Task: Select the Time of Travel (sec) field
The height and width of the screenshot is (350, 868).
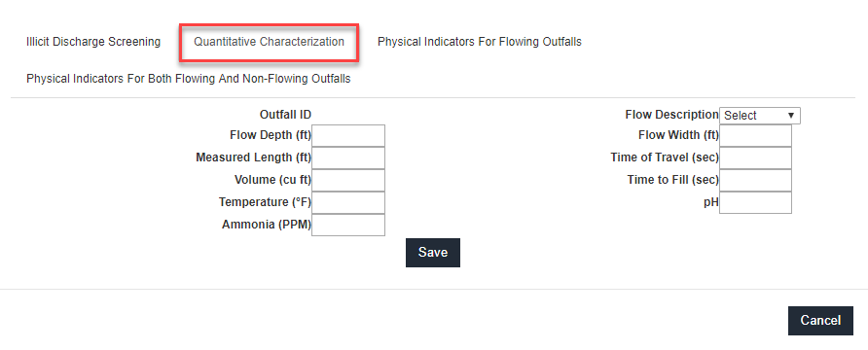Action: [756, 157]
